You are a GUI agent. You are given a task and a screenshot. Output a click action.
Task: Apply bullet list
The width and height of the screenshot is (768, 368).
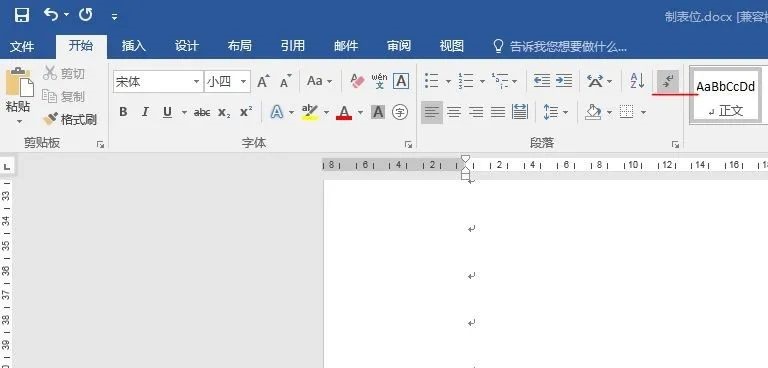[x=432, y=81]
